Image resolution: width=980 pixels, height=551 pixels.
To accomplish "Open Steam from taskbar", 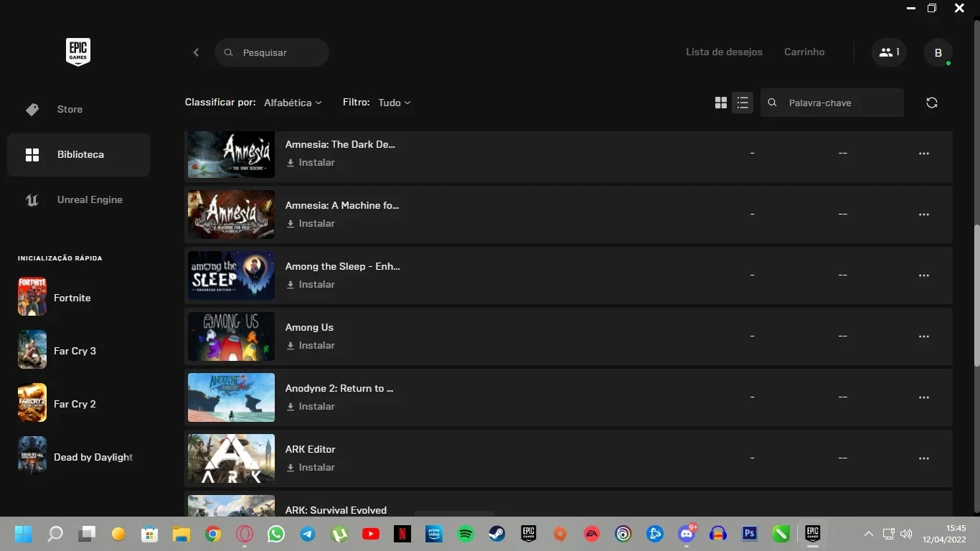I will click(x=497, y=534).
